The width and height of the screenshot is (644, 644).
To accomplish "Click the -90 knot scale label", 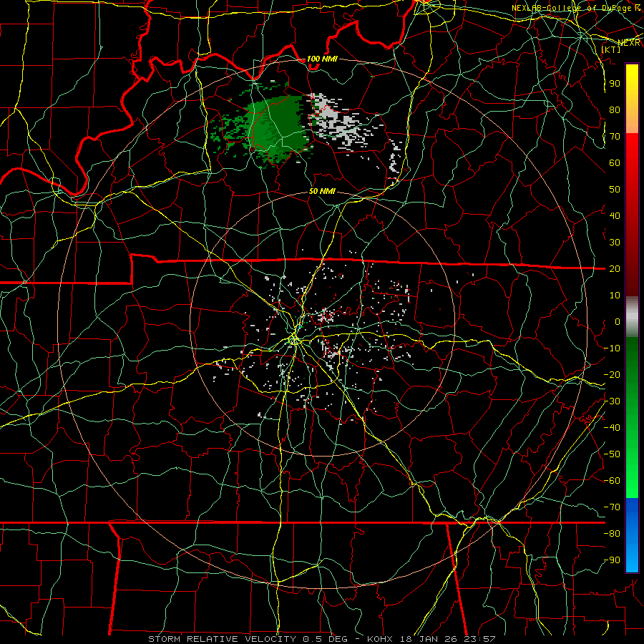I will click(x=613, y=560).
